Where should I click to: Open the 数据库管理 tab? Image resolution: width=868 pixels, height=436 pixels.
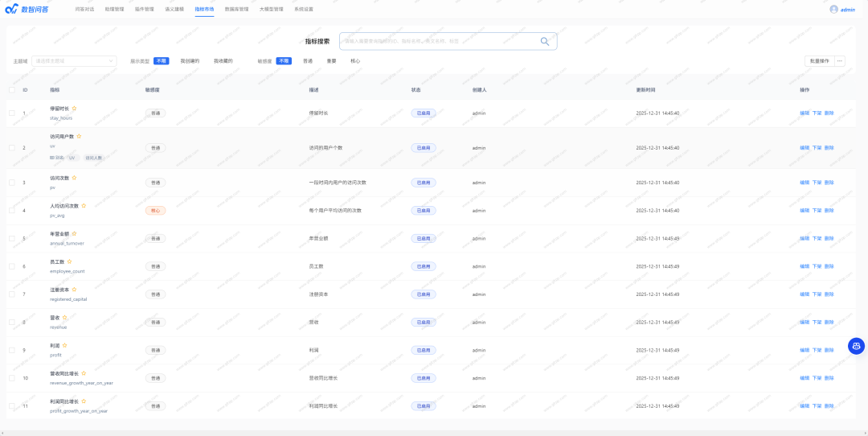237,10
